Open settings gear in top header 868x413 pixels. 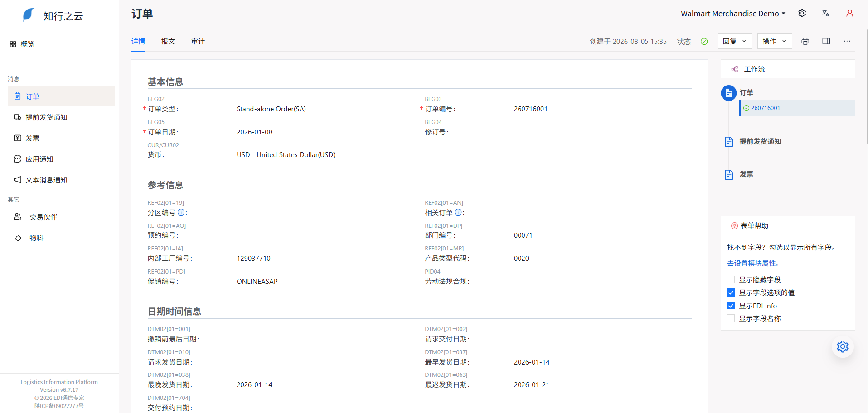(802, 13)
